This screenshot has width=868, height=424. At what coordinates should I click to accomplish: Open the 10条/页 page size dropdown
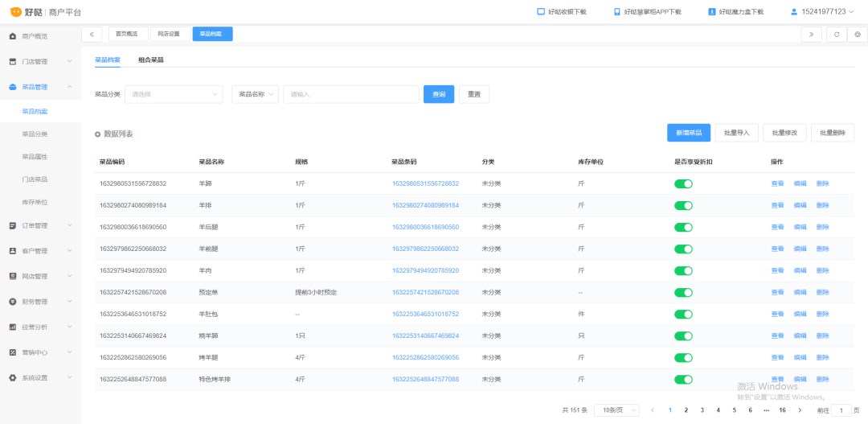[x=616, y=410]
